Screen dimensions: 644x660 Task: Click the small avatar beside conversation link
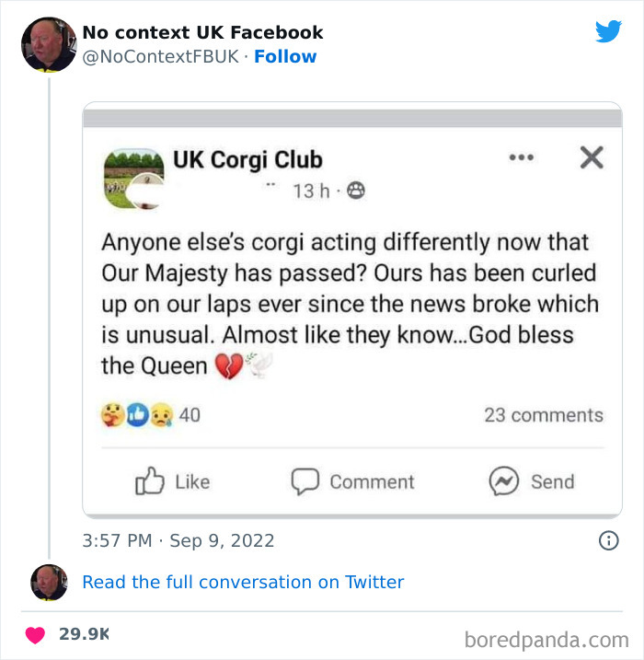49,582
